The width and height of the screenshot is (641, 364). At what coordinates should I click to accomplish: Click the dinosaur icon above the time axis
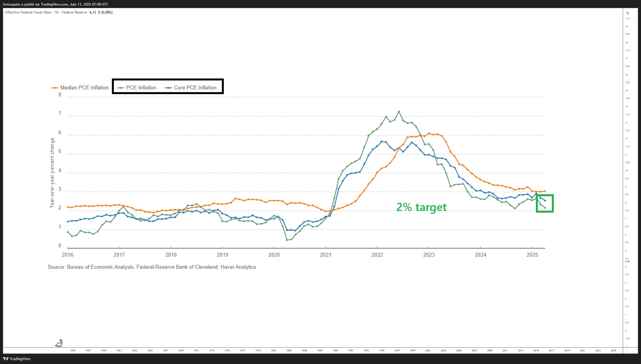tap(59, 343)
